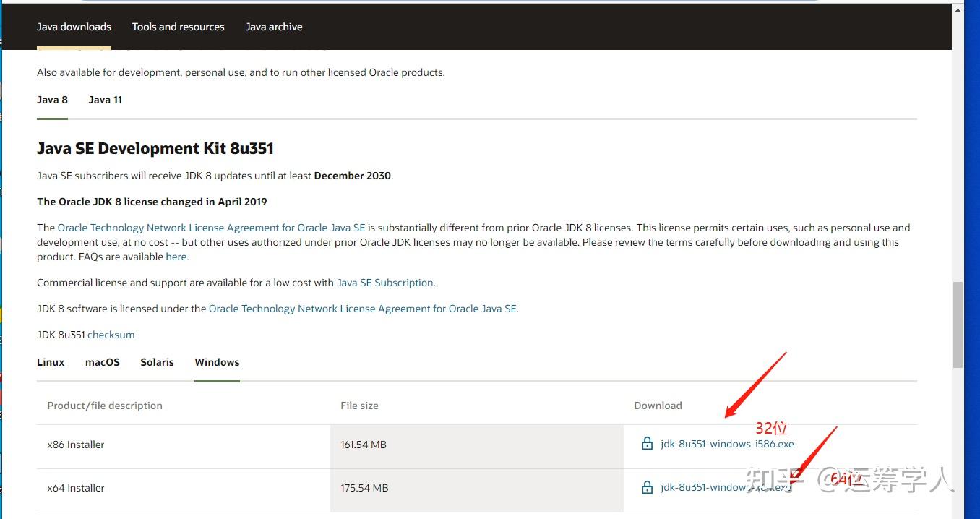Go to the Java archive section

coord(274,27)
